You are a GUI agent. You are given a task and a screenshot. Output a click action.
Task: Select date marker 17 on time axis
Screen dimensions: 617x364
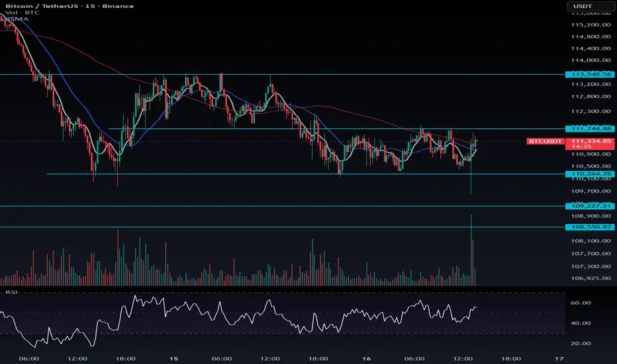[x=558, y=358]
